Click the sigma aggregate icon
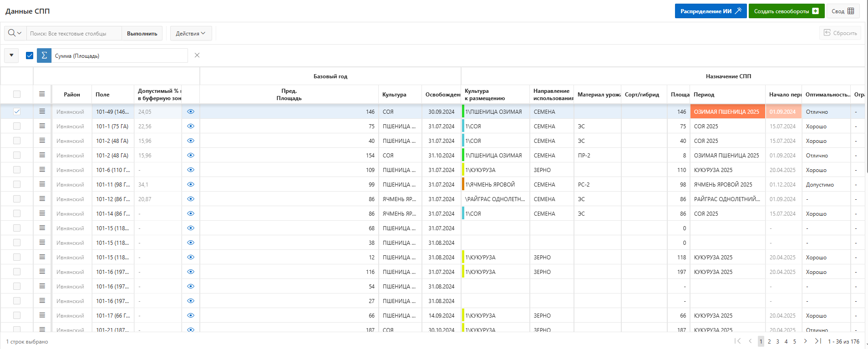 (x=44, y=56)
